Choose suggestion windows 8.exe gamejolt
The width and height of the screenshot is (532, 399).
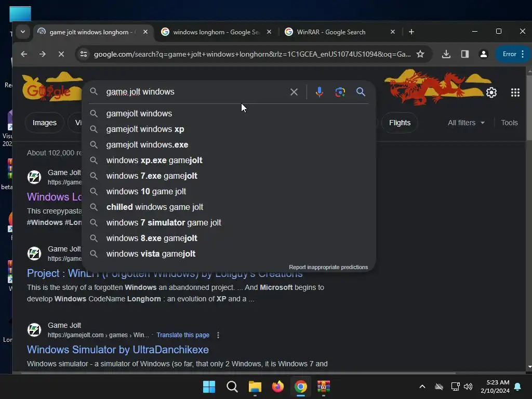229,238
